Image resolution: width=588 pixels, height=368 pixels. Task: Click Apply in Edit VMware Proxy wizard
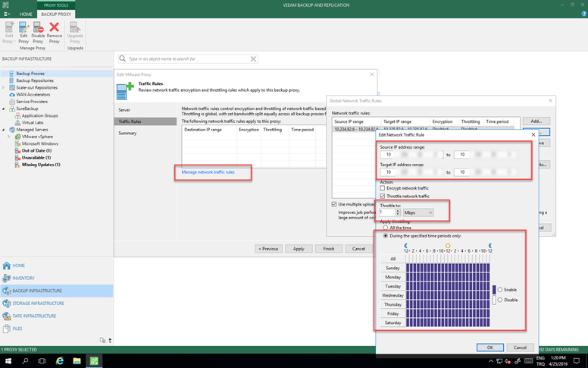[x=299, y=249]
